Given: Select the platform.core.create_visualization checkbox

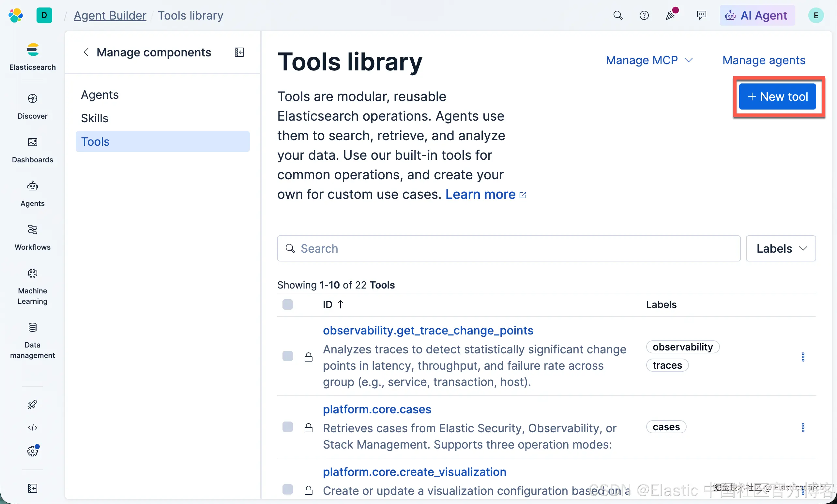Looking at the screenshot, I should coord(288,489).
